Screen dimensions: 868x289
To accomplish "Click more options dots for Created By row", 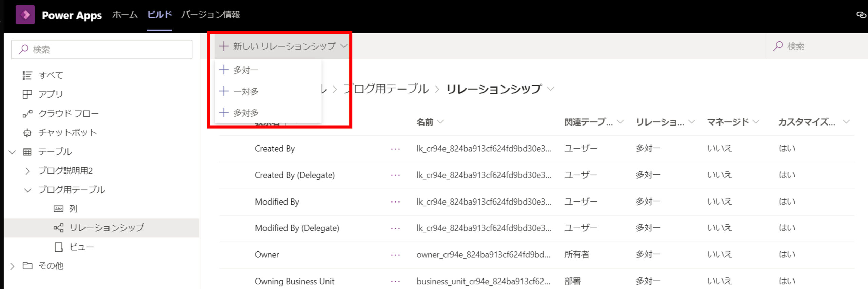I will [395, 149].
